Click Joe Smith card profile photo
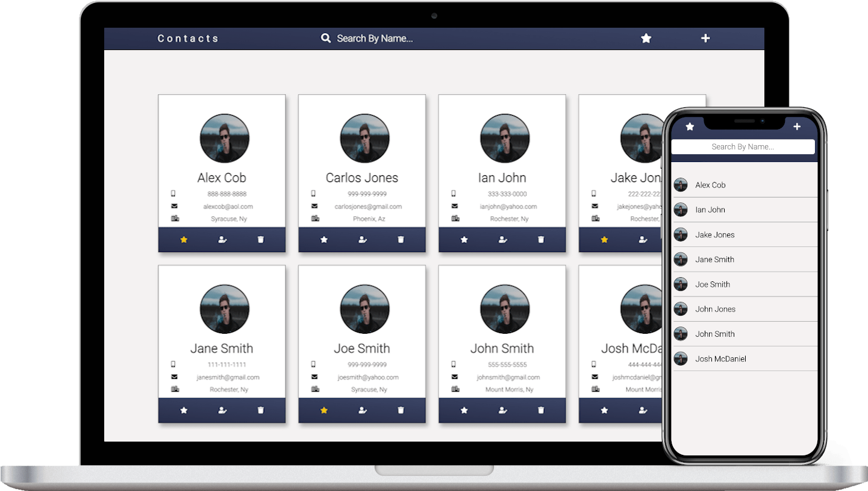 coord(365,309)
